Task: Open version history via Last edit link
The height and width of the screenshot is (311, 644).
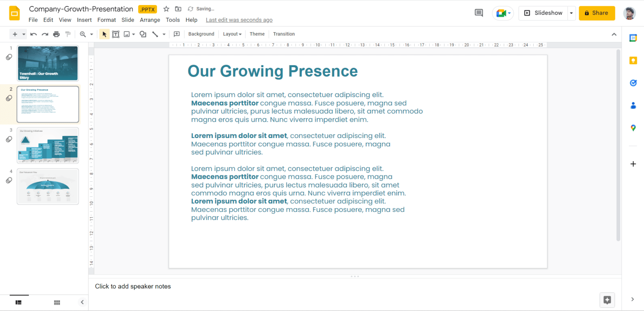Action: pyautogui.click(x=239, y=20)
